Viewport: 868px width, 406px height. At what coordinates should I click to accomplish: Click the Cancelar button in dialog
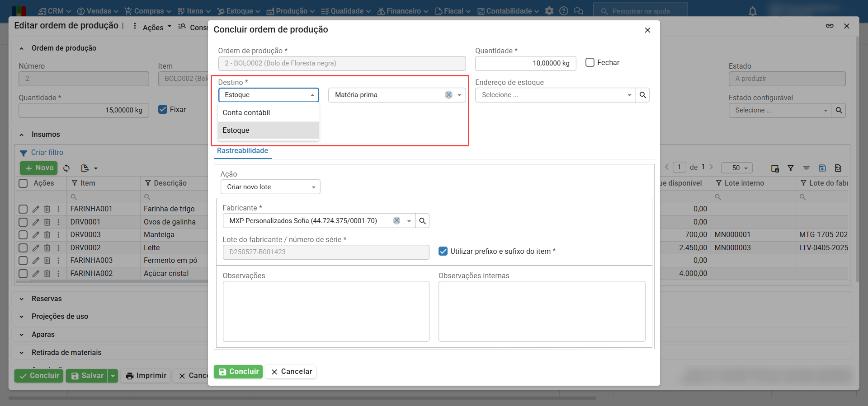[291, 372]
